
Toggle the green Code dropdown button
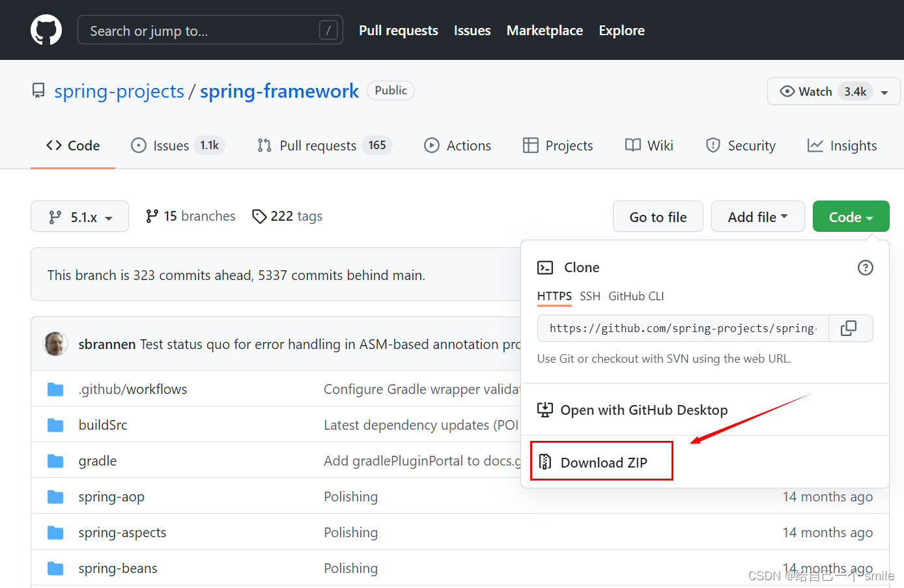point(851,216)
